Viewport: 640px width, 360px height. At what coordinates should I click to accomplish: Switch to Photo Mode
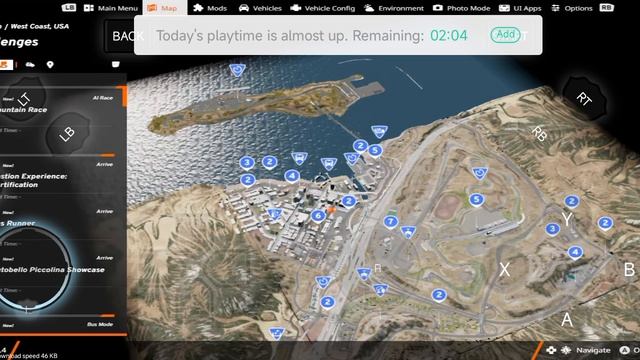(x=461, y=8)
